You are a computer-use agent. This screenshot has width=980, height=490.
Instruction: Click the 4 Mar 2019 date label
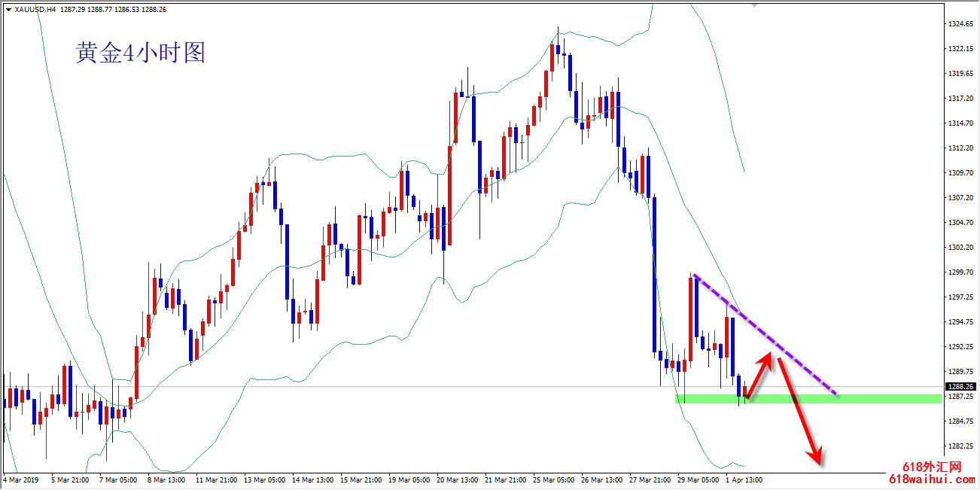(x=20, y=479)
